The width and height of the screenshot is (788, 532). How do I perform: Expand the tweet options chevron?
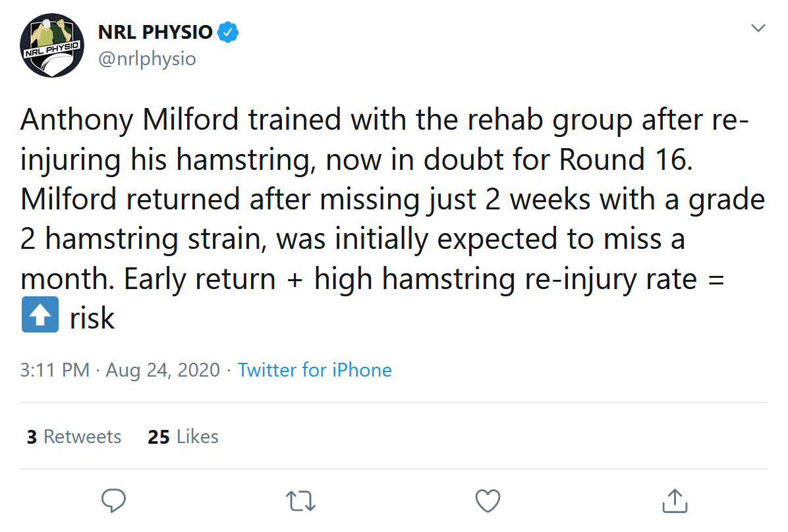[758, 28]
